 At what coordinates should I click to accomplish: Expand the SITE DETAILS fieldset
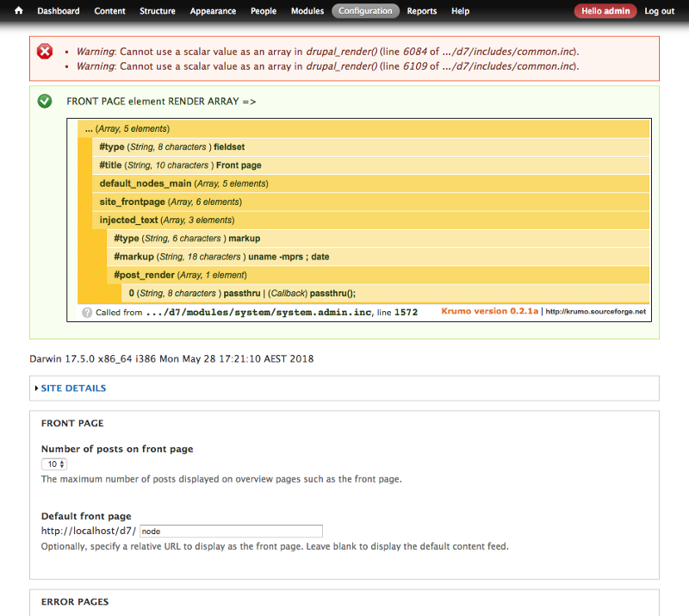[73, 389]
